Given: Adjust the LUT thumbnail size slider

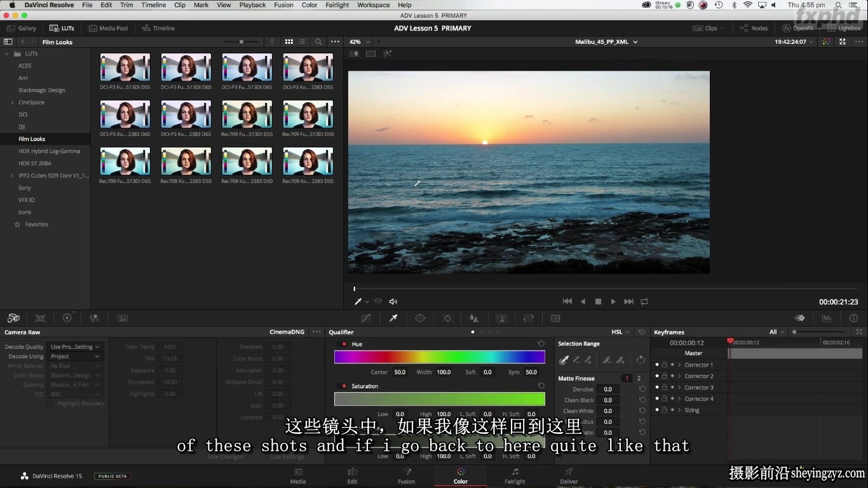Looking at the screenshot, I should pos(241,42).
